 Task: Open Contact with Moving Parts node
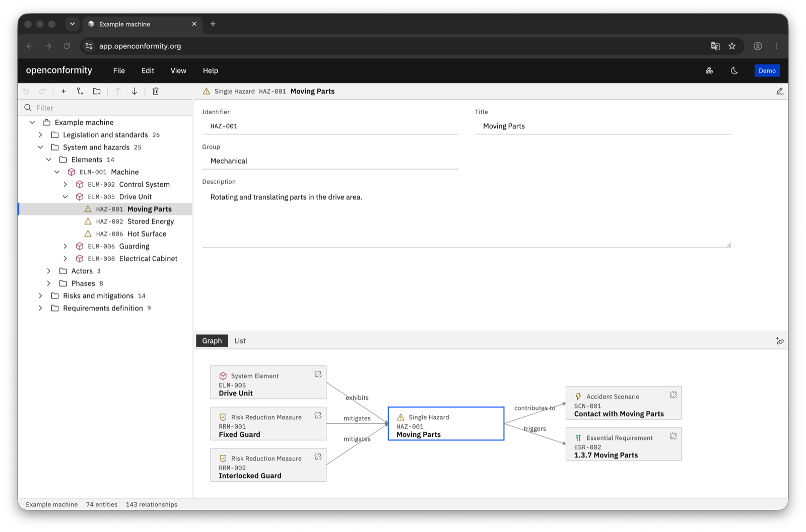click(624, 403)
